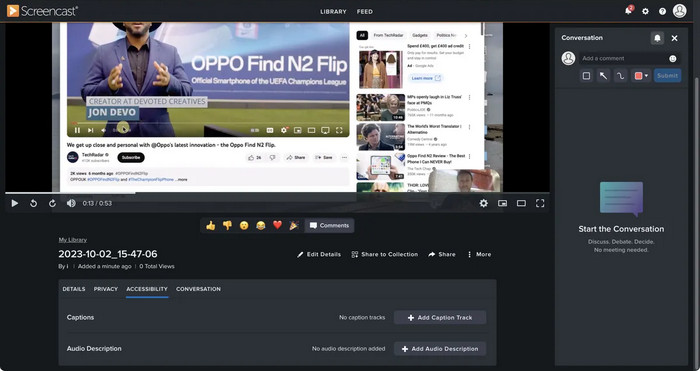Open notifications bell in top bar

point(629,11)
